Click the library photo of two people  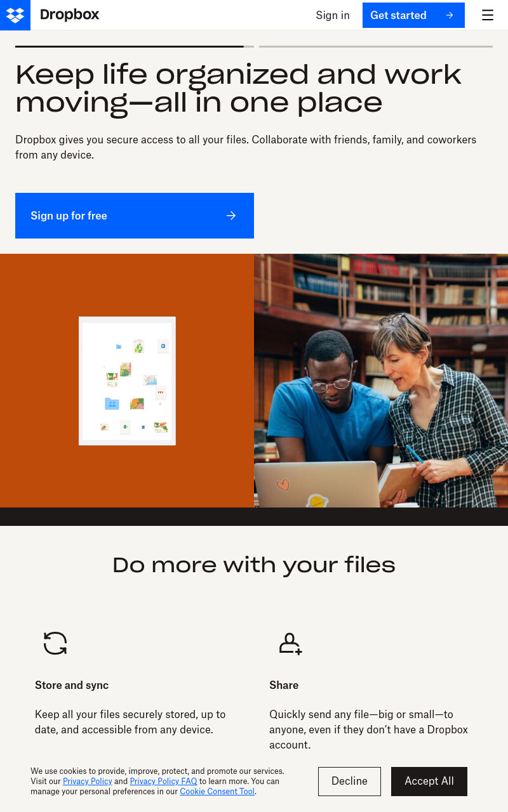381,381
